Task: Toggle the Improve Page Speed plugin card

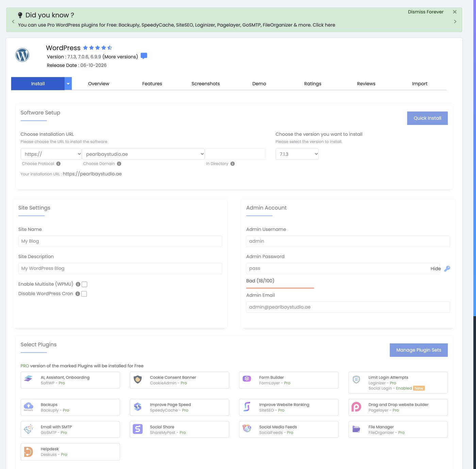Action: tap(179, 407)
